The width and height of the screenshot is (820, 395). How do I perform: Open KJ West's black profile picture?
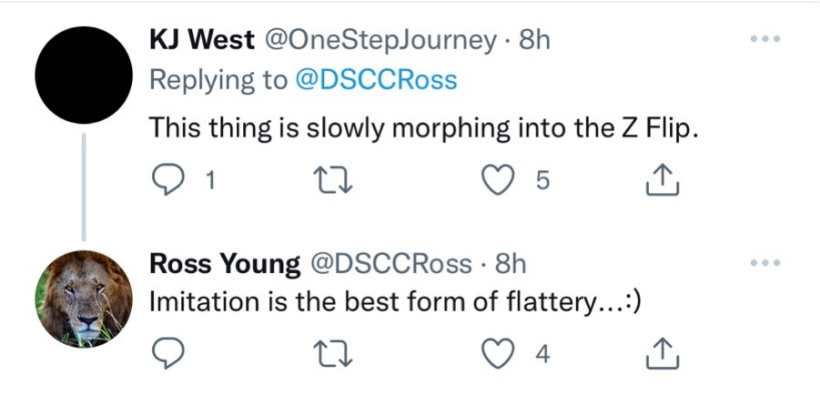pos(84,75)
